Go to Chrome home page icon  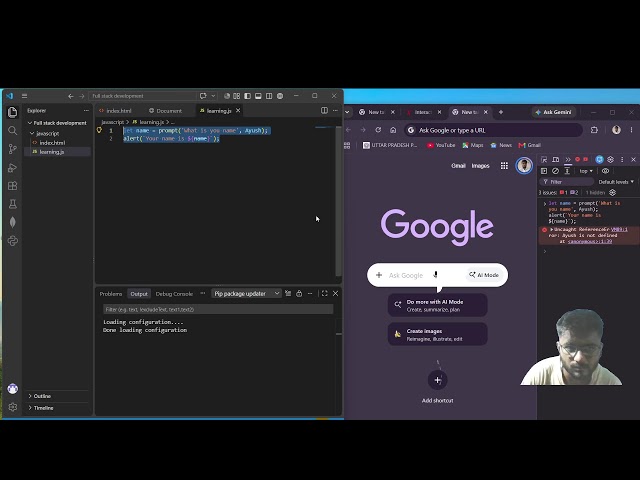click(393, 130)
